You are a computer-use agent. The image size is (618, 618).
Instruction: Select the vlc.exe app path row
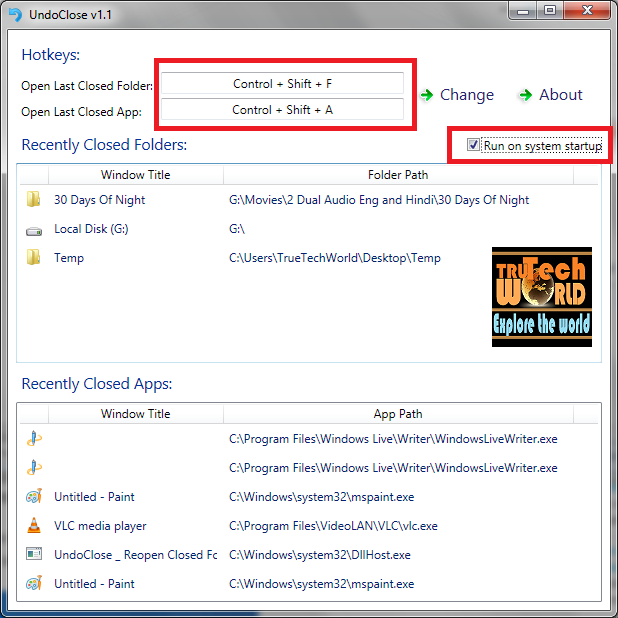309,525
